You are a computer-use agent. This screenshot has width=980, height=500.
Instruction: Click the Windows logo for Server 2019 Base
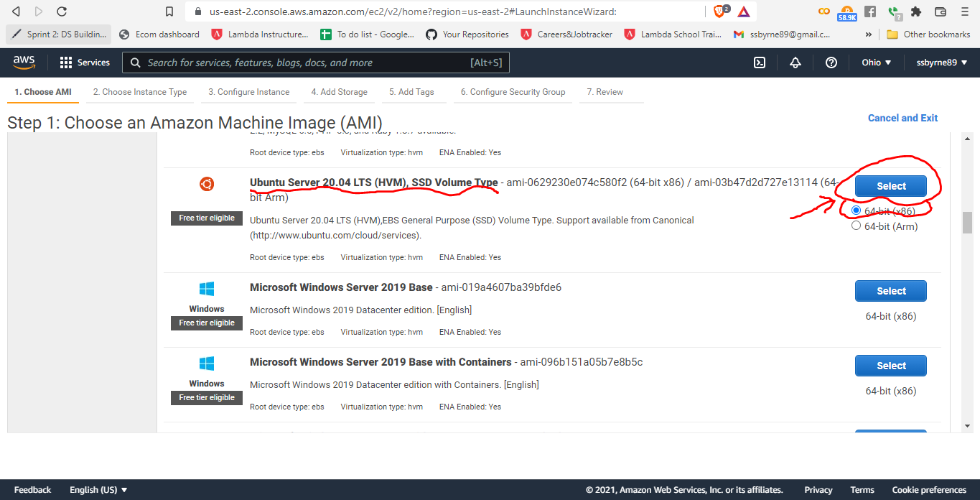(x=207, y=289)
